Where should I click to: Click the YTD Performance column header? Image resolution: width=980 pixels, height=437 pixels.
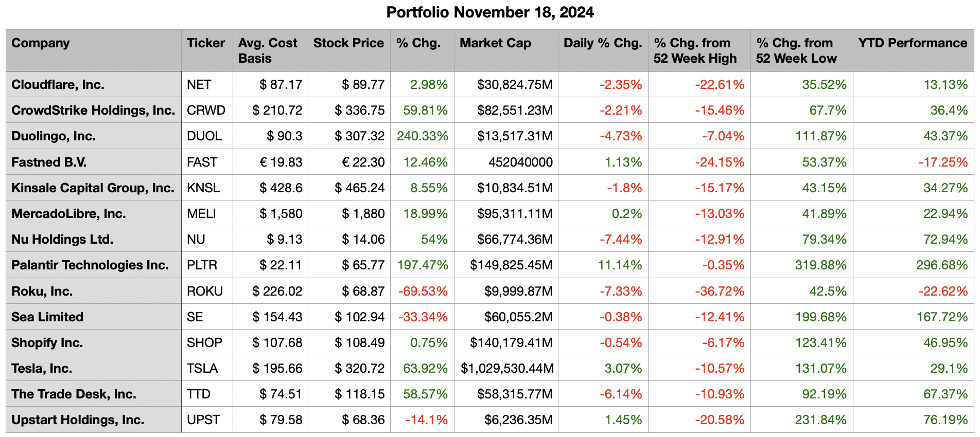tap(913, 43)
